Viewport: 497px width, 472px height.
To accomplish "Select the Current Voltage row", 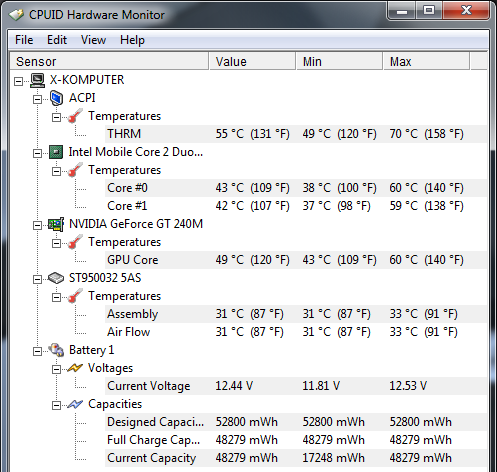I will coord(296,386).
